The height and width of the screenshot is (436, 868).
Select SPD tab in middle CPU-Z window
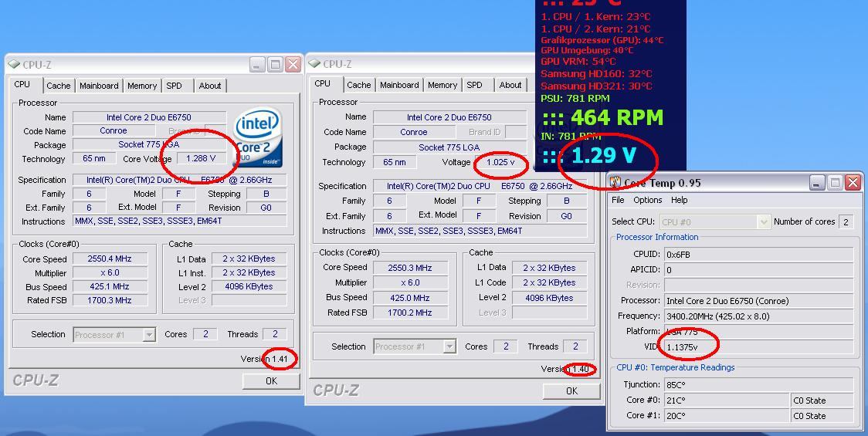click(474, 85)
